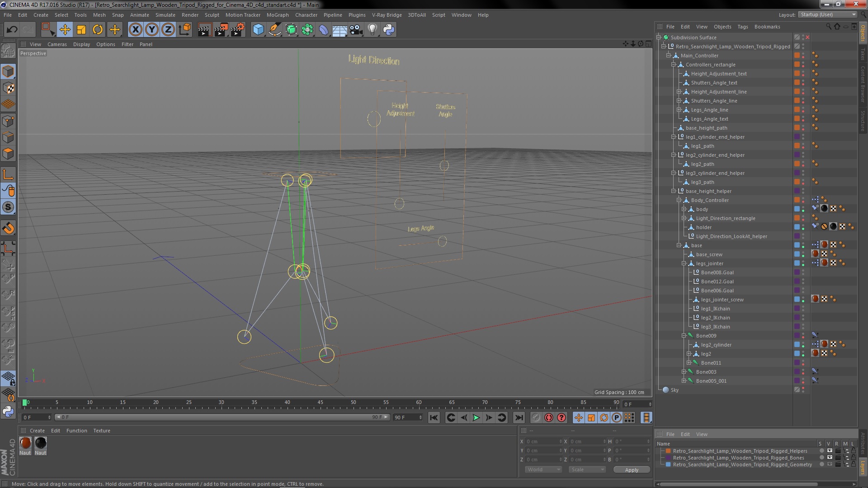Expand Height_Adjustment_line object

click(679, 92)
